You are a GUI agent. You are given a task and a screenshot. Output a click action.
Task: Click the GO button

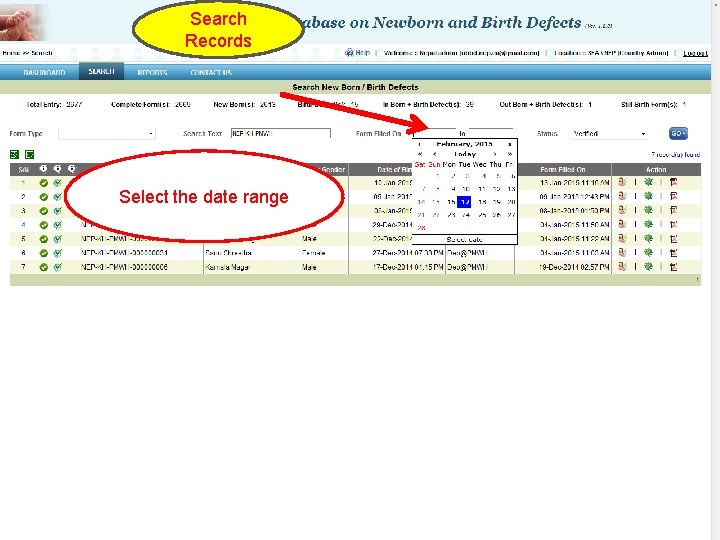pyautogui.click(x=678, y=134)
